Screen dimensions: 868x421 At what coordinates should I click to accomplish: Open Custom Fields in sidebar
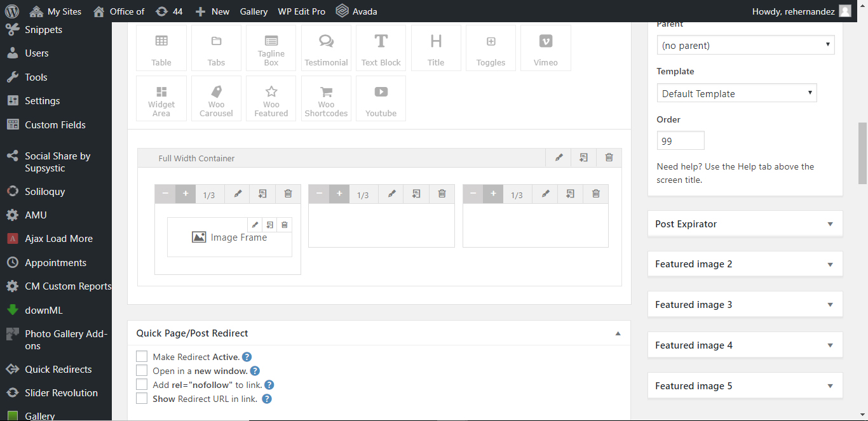point(56,125)
